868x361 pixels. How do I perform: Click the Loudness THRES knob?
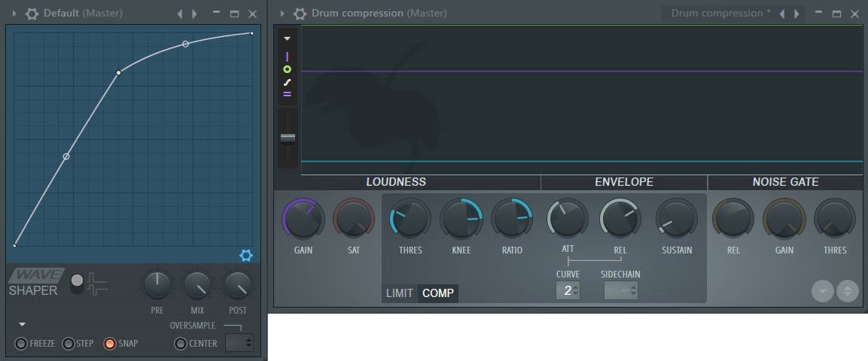410,219
